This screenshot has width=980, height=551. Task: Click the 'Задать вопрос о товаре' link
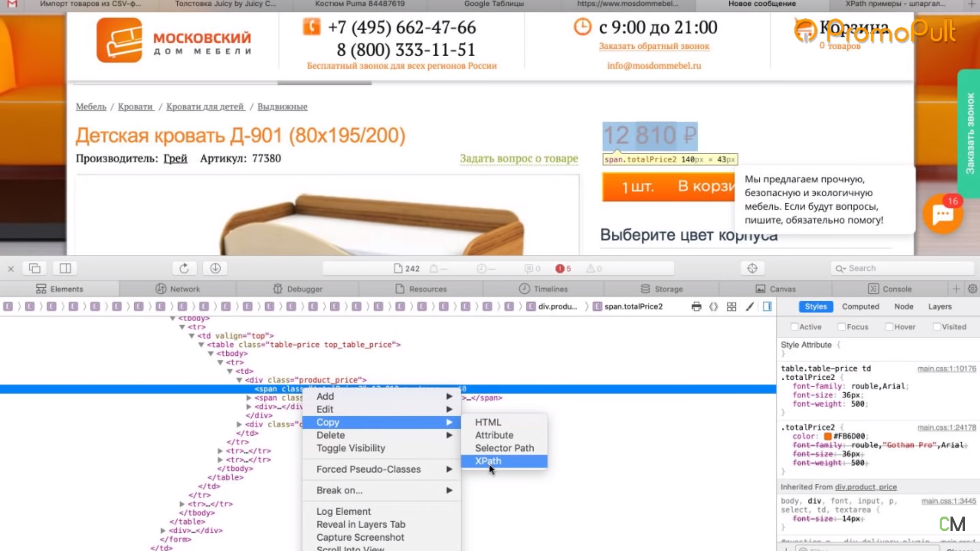point(519,158)
